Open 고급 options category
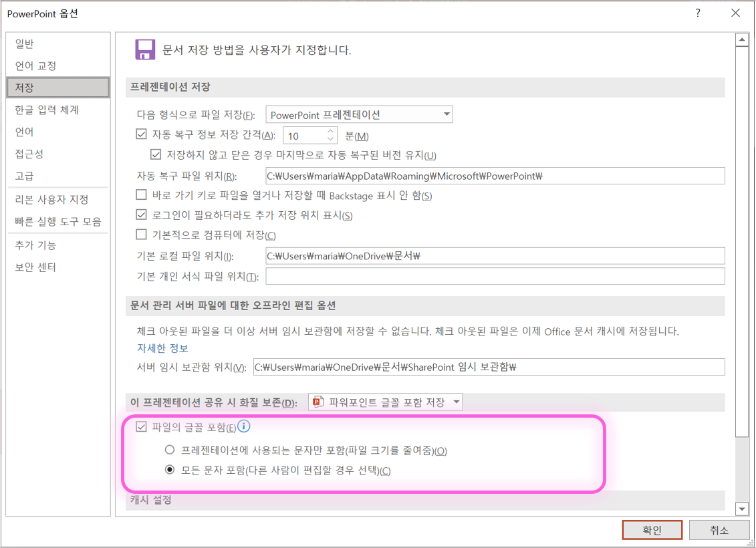 tap(58, 176)
